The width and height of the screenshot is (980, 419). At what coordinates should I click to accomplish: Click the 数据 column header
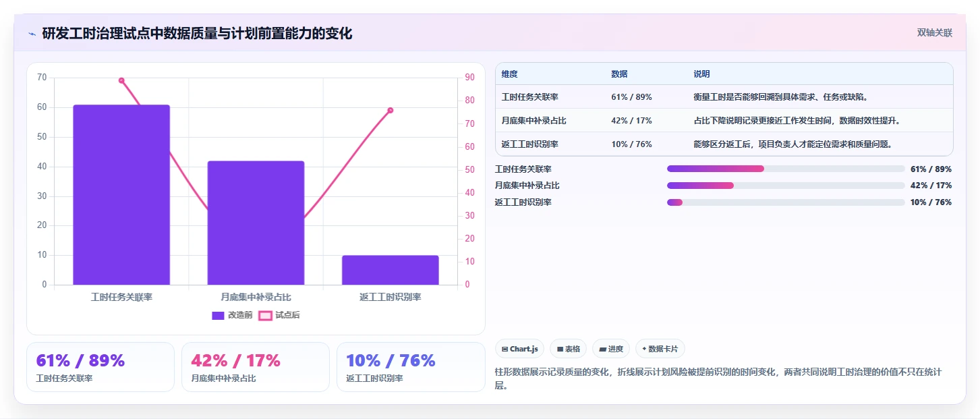[x=619, y=74]
